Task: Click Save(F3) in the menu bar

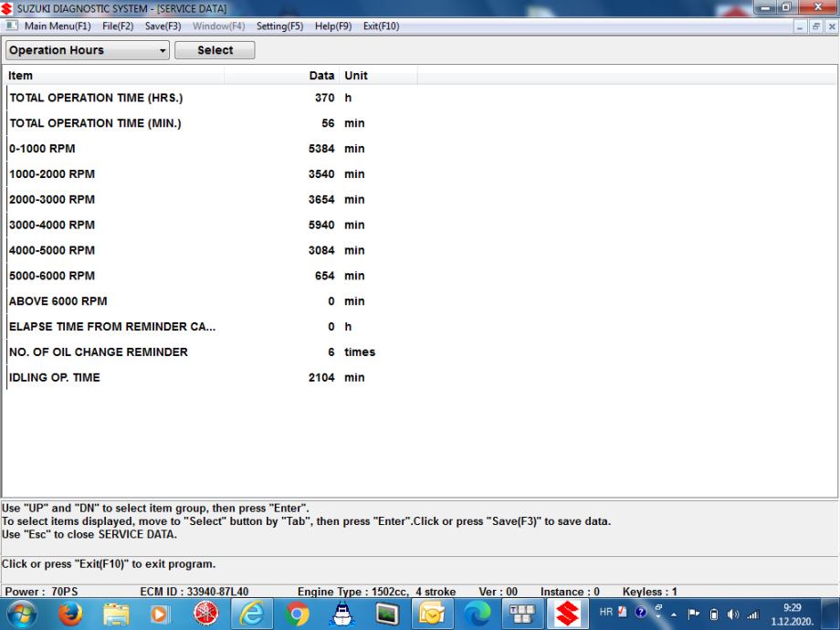Action: [163, 26]
